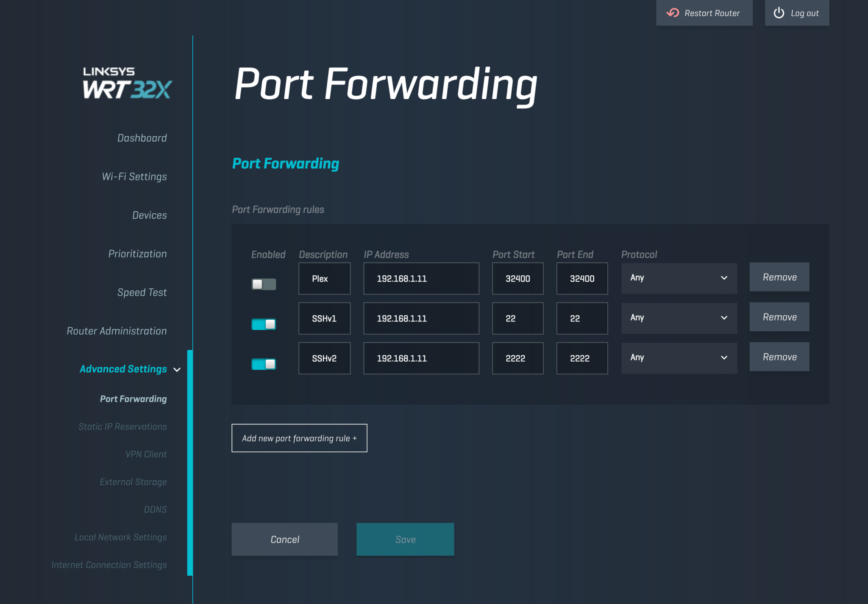
Task: Click the Restart Router arrow icon
Action: [673, 13]
